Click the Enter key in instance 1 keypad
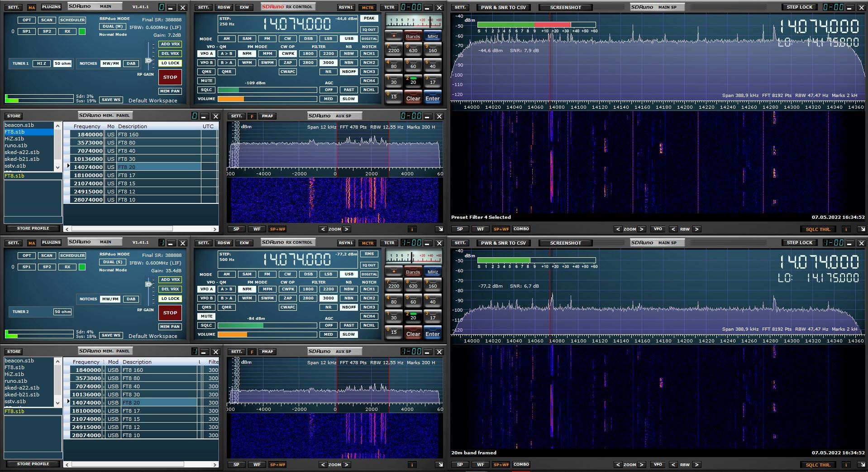The width and height of the screenshot is (868, 472). click(432, 334)
